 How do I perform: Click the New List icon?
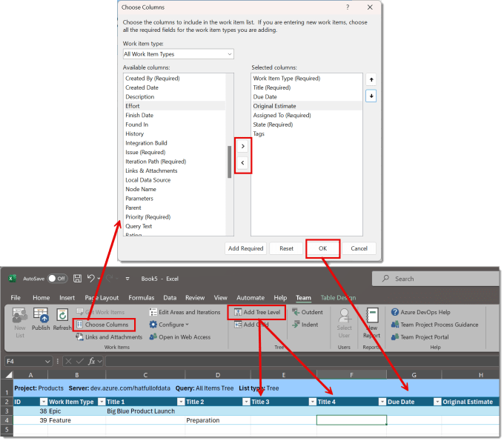tap(19, 322)
